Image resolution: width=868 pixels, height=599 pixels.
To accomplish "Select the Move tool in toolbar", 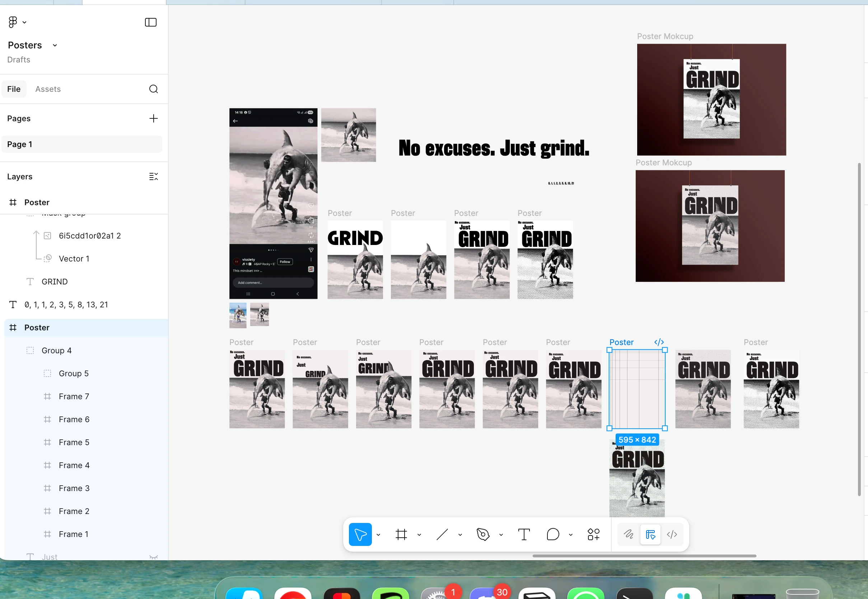I will (x=360, y=534).
